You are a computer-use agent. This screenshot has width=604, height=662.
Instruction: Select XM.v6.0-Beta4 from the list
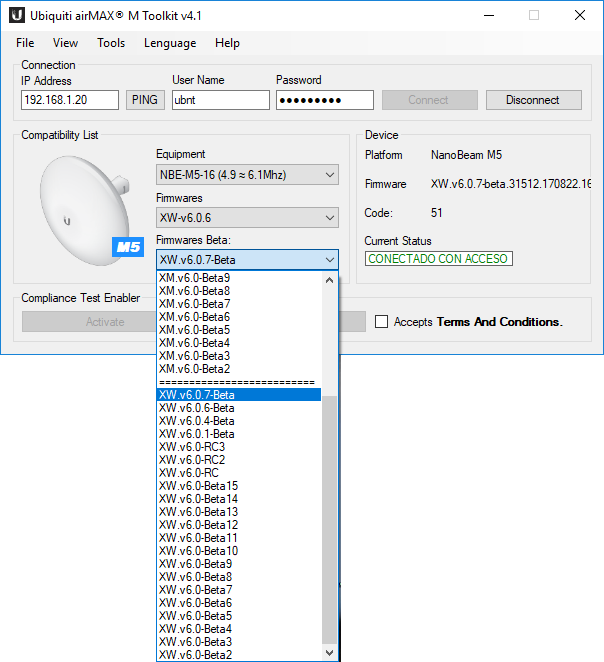click(x=239, y=343)
